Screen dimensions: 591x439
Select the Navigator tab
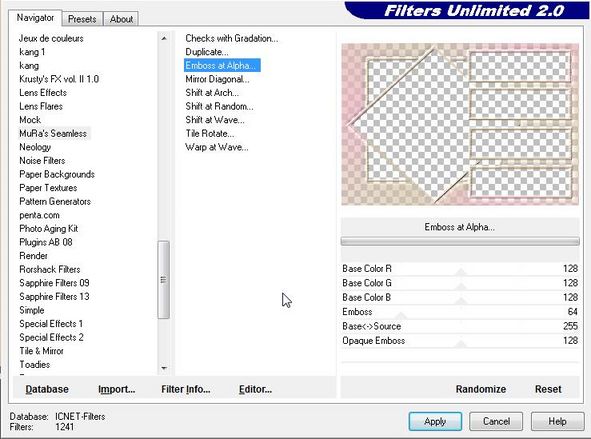point(35,18)
